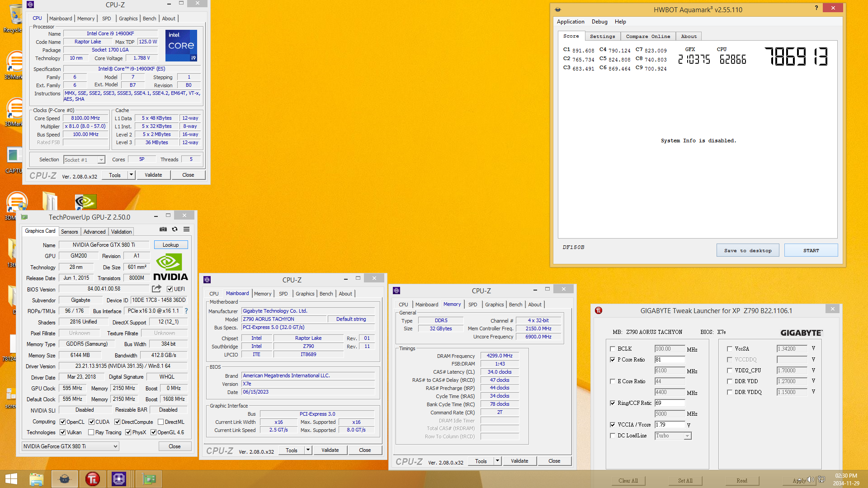Image resolution: width=868 pixels, height=488 pixels.
Task: Toggle the DC LoadLine checkbox
Action: pos(613,436)
